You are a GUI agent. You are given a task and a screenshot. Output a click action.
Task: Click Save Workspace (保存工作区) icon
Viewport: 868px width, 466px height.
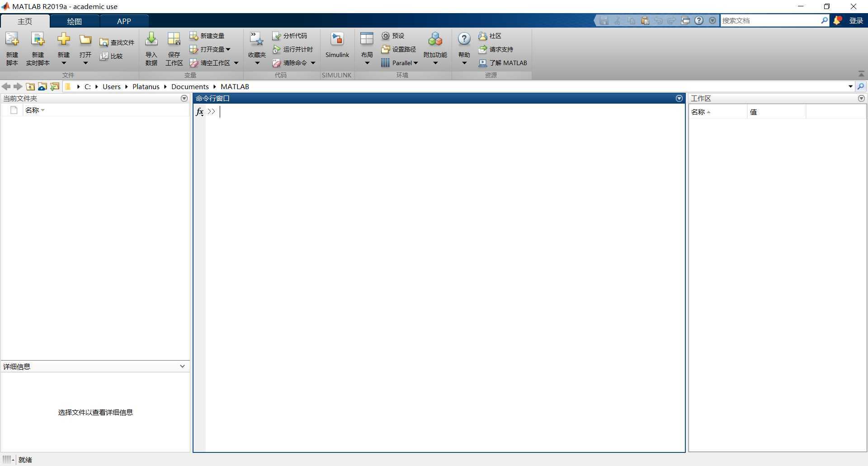pos(174,39)
